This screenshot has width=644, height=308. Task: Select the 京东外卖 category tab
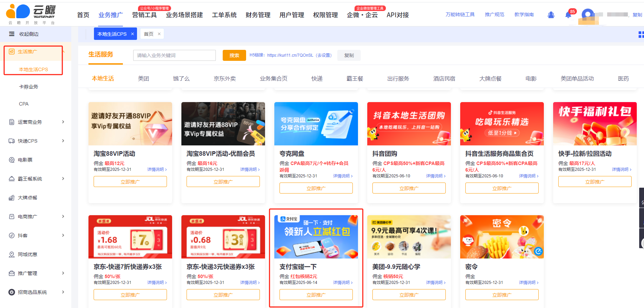click(x=225, y=79)
